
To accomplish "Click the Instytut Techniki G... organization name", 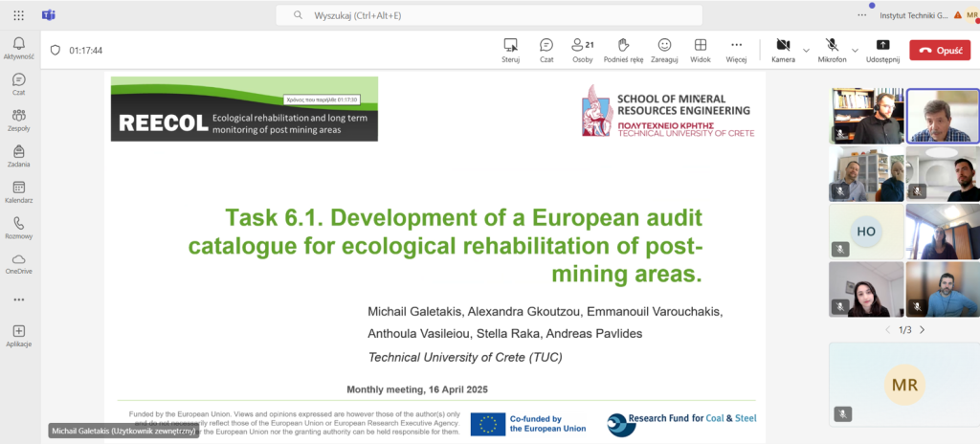I will click(913, 15).
